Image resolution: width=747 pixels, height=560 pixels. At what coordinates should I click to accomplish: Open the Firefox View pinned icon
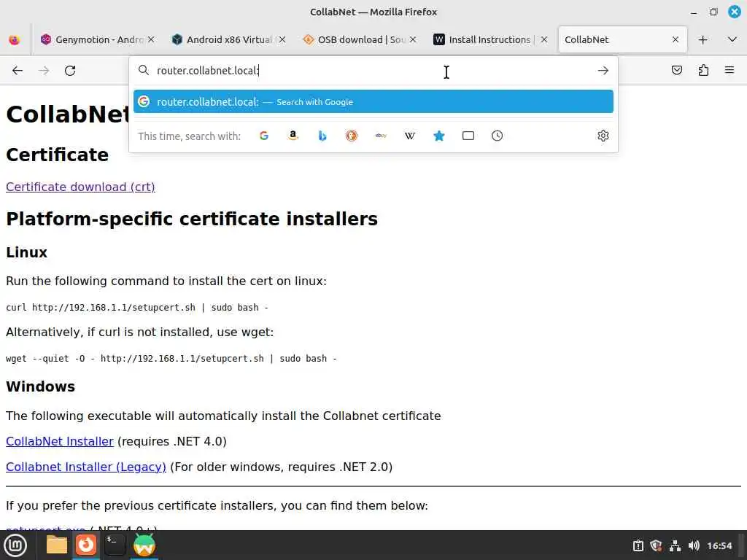click(x=15, y=39)
